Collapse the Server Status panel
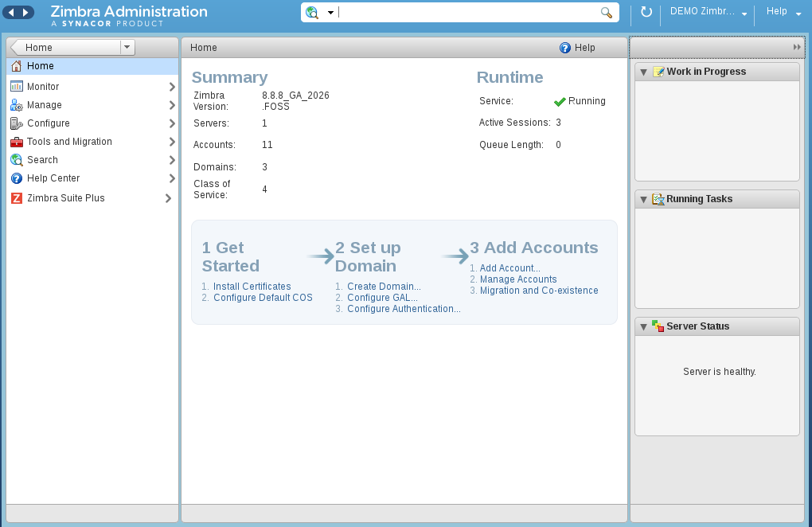The image size is (812, 527). [x=644, y=326]
